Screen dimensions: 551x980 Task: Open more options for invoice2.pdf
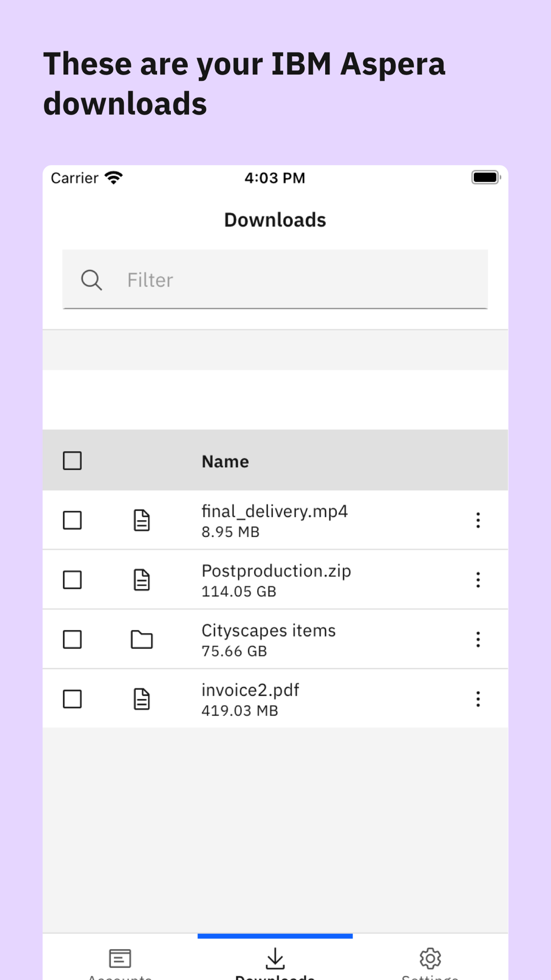478,699
